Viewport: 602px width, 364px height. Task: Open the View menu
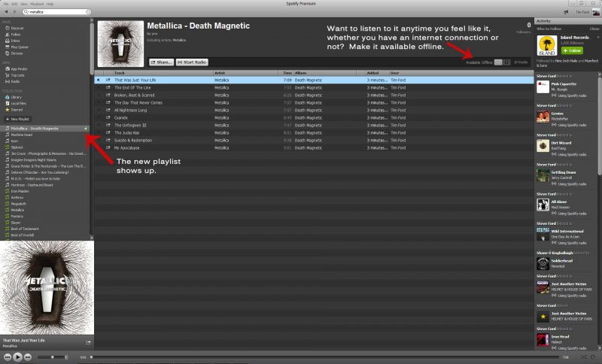click(x=24, y=4)
